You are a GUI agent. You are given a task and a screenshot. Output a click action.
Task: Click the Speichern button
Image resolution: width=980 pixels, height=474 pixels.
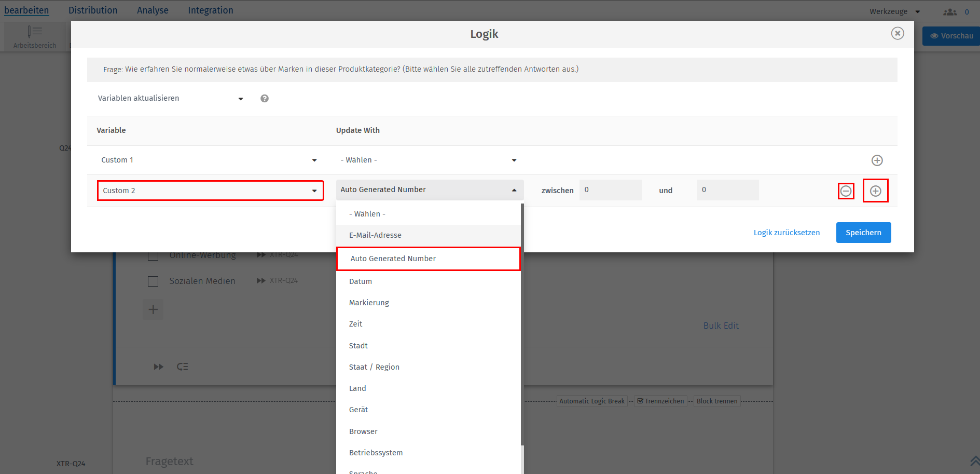tap(863, 233)
